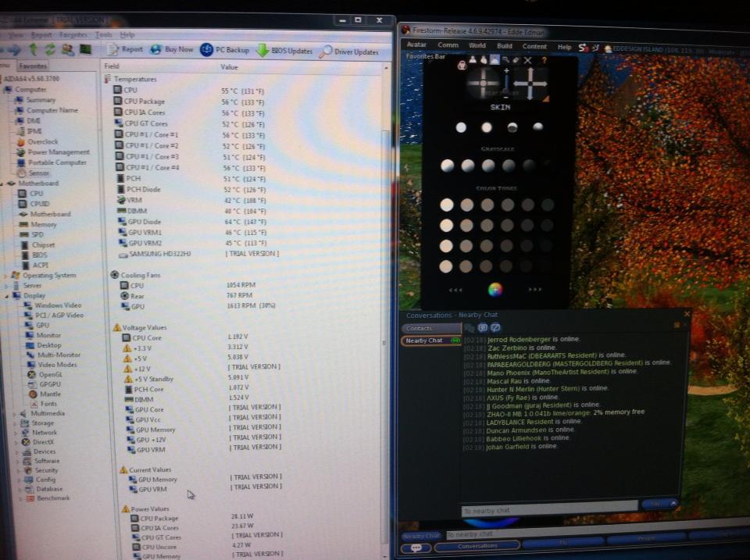
Task: Expand the Devices tree node
Action: (18, 452)
